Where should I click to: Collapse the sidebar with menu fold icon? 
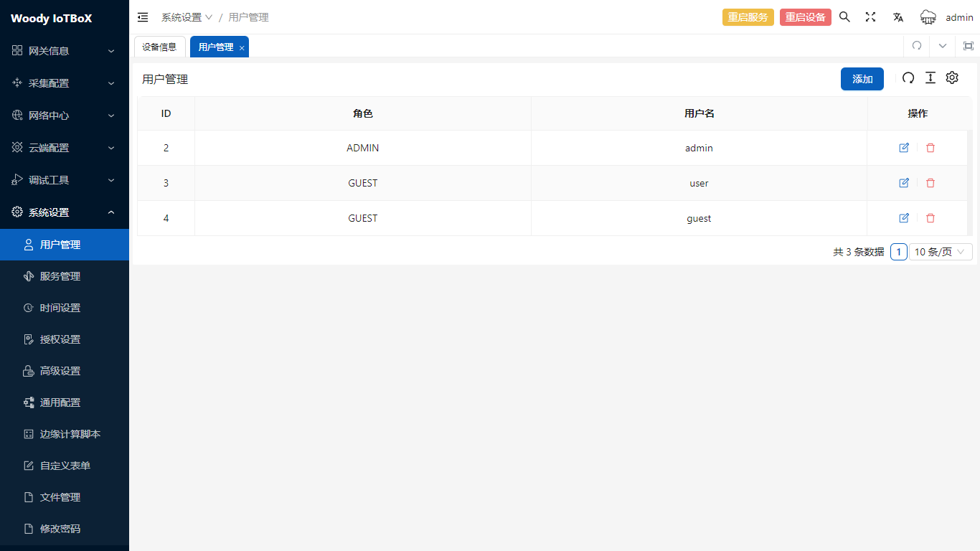(143, 17)
